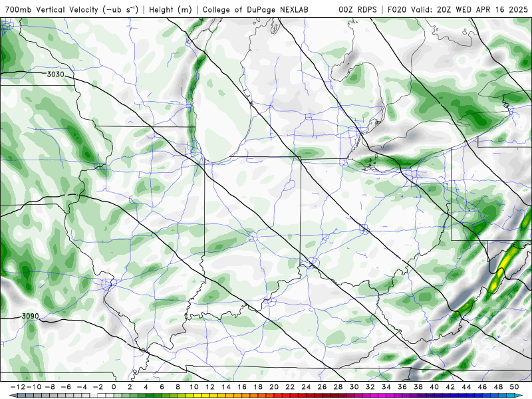Click the 48 value on color scale

(x=498, y=387)
